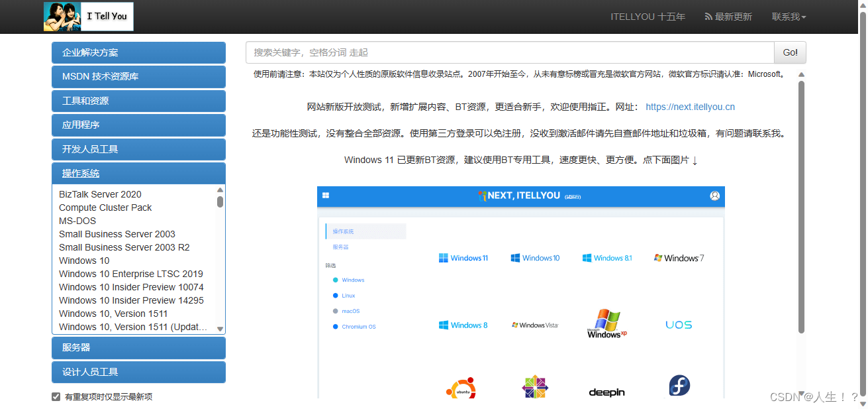Click the user avatar icon in NEXT preview
This screenshot has width=868, height=409.
[714, 196]
